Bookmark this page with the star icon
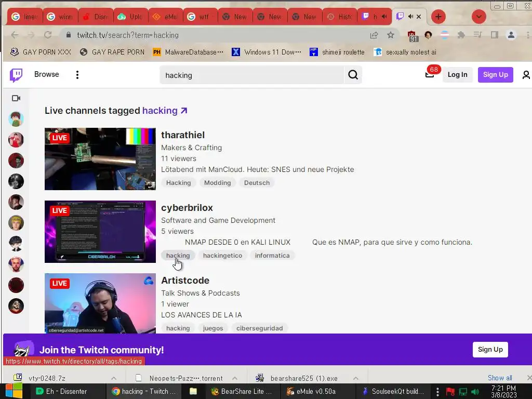Image resolution: width=532 pixels, height=399 pixels. click(391, 35)
